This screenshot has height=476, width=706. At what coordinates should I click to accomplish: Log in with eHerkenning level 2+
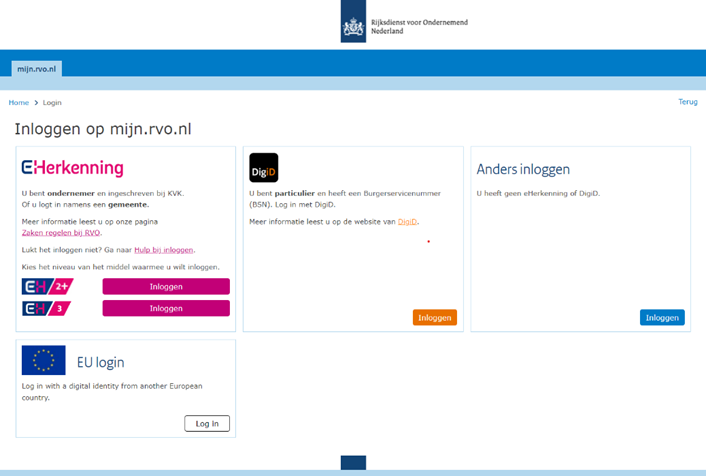(x=166, y=286)
